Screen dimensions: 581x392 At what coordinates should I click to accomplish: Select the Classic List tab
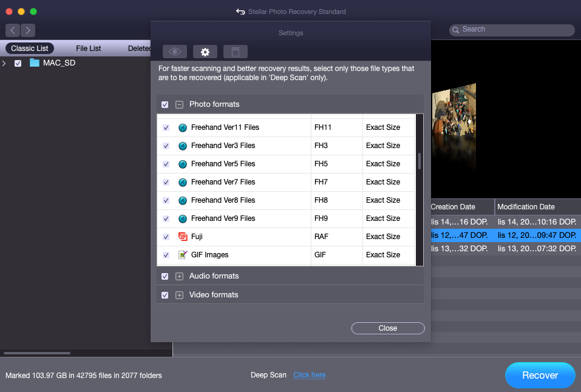30,49
